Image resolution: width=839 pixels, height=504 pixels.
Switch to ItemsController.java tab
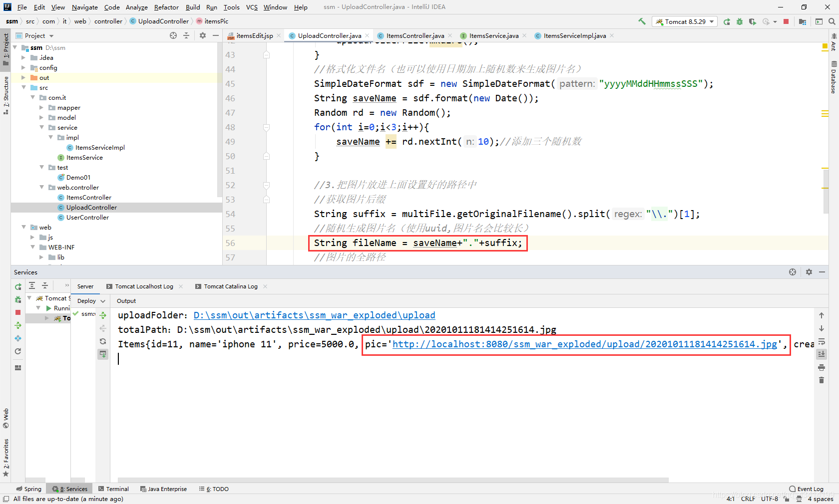tap(415, 35)
